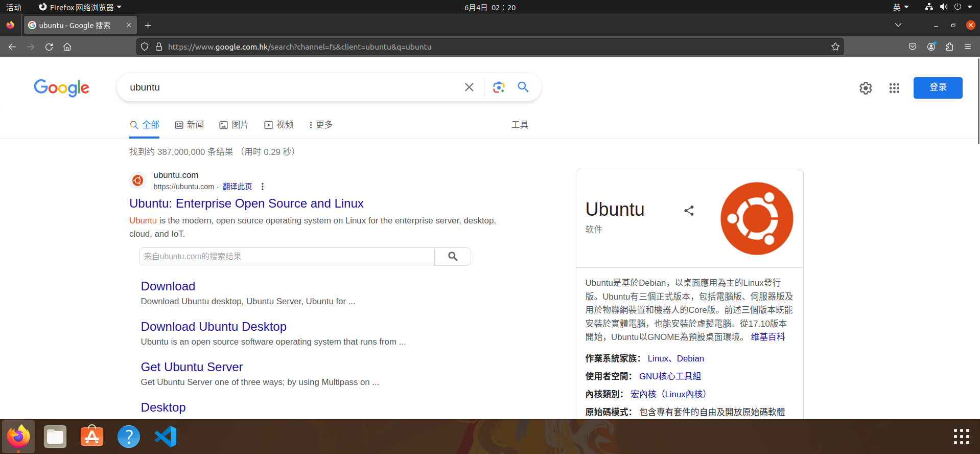980x454 pixels.
Task: Click the Debian link in knowledge panel
Action: [690, 358]
